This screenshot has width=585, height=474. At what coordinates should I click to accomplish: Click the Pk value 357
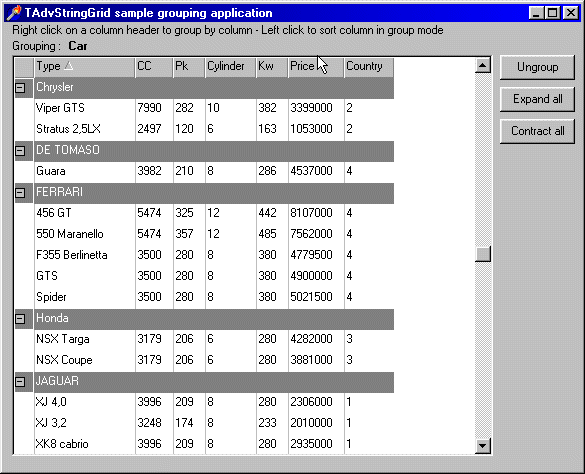coord(189,234)
